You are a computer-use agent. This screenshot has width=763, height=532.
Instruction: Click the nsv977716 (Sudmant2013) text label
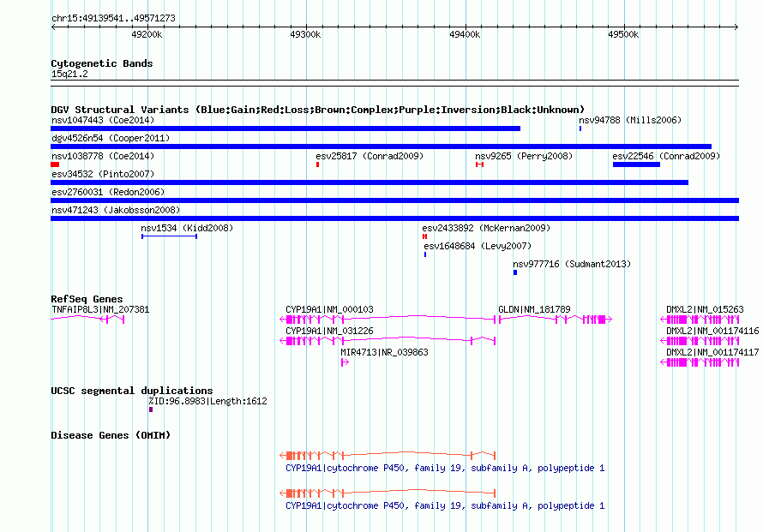pyautogui.click(x=572, y=264)
